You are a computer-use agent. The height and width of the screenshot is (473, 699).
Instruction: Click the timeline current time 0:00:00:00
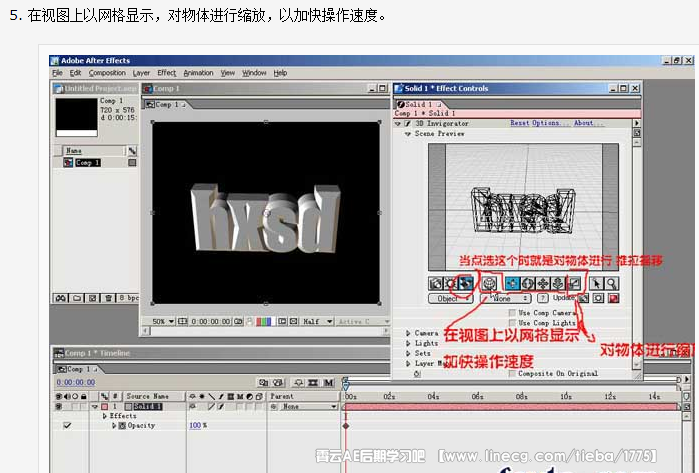tap(76, 383)
